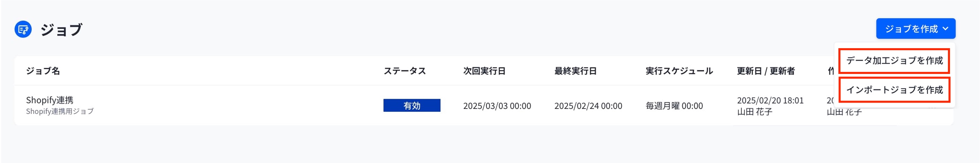Select the 最終実行日 column header

tap(575, 71)
